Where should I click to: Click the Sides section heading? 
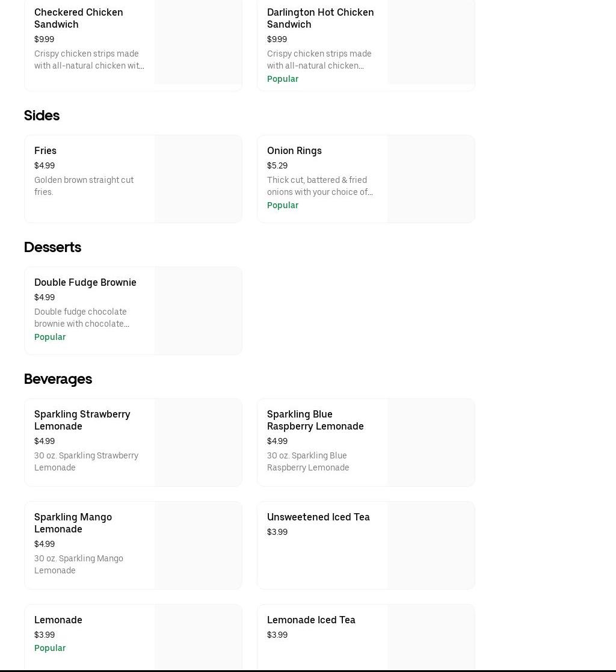(x=42, y=116)
